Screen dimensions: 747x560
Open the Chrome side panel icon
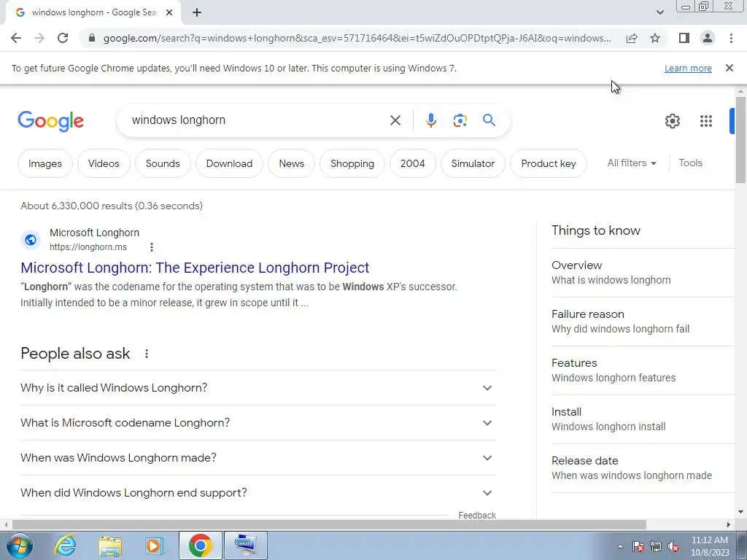pos(684,38)
